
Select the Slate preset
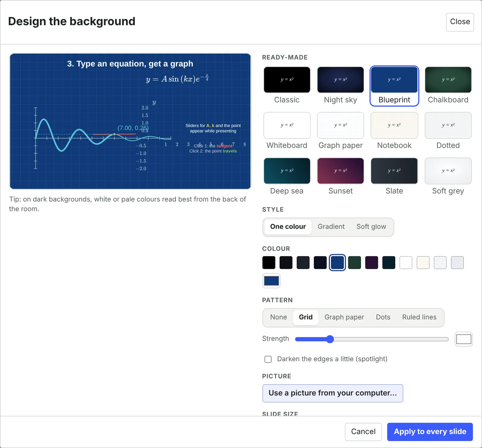[x=394, y=177]
